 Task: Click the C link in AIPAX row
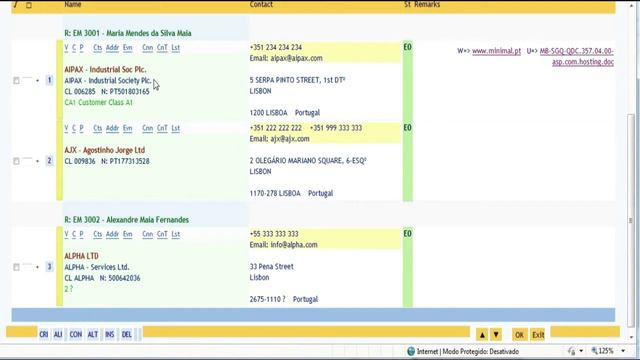74,48
